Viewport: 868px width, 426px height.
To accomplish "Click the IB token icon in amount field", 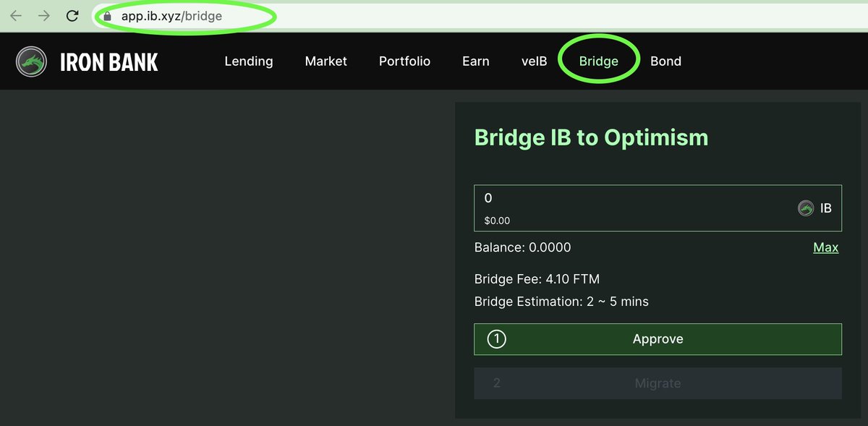I will point(806,208).
